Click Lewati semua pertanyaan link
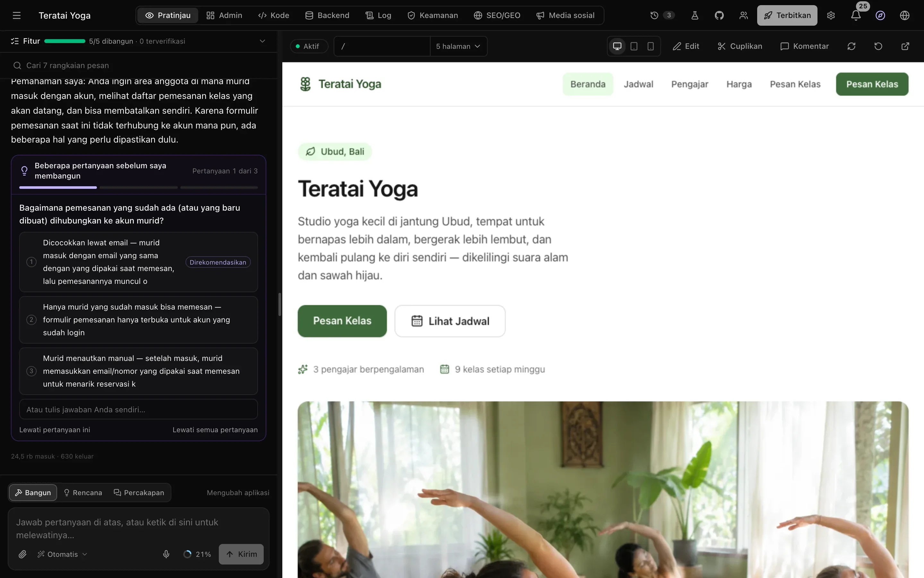 [215, 430]
